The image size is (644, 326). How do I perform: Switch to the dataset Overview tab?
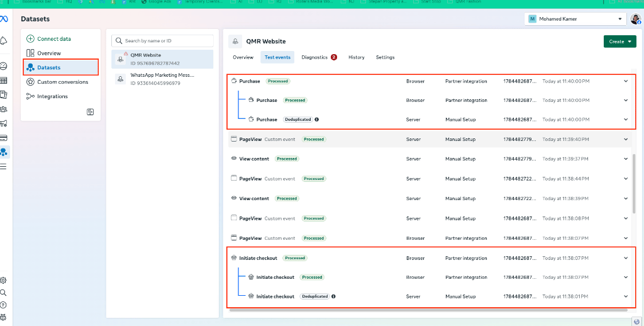(x=243, y=57)
